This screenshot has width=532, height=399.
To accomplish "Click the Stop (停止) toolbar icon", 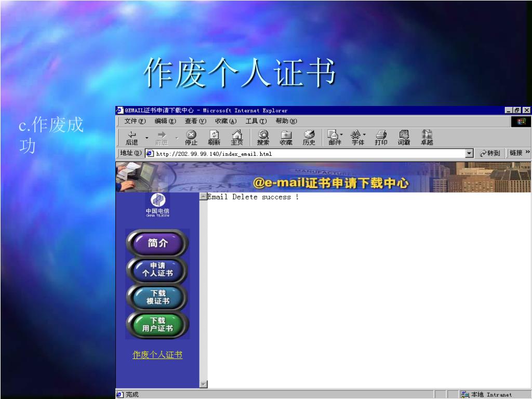I will coord(191,138).
